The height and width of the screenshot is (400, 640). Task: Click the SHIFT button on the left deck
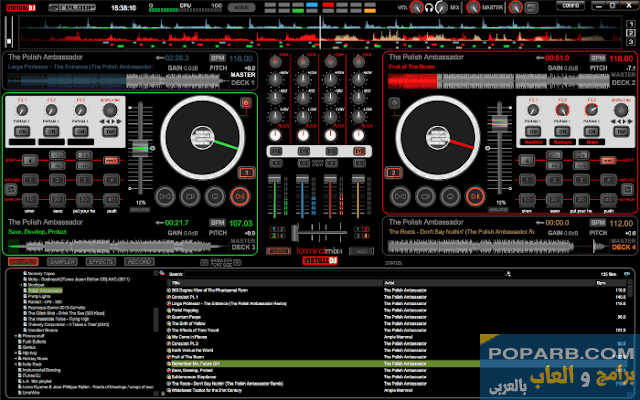[x=12, y=187]
